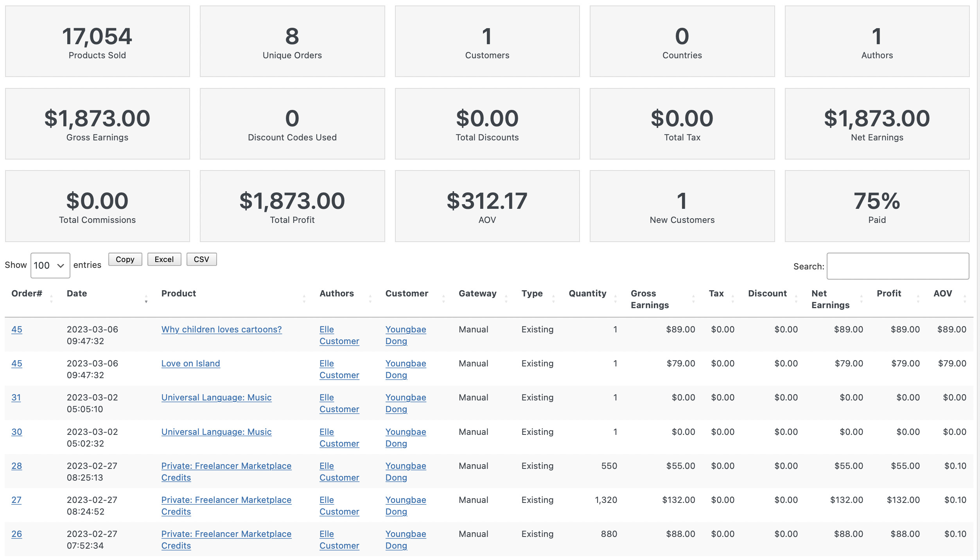The image size is (980, 560).
Task: Open the Show entries dropdown set to 100
Action: pos(50,266)
